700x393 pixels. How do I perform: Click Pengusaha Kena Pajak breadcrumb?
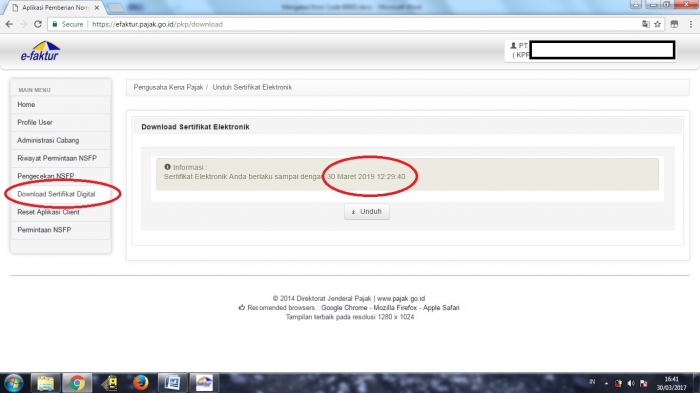coord(168,87)
